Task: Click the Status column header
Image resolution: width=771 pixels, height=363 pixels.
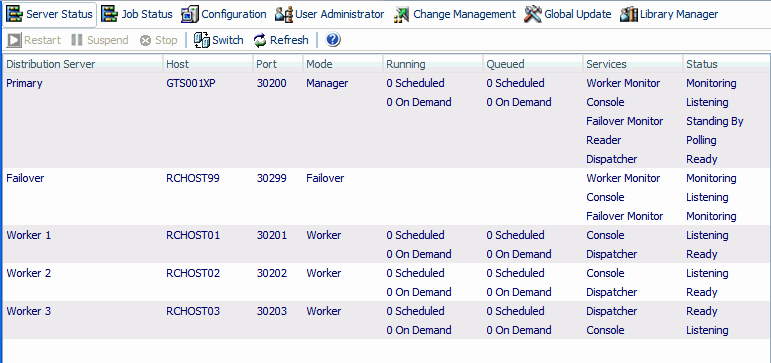Action: [x=726, y=64]
